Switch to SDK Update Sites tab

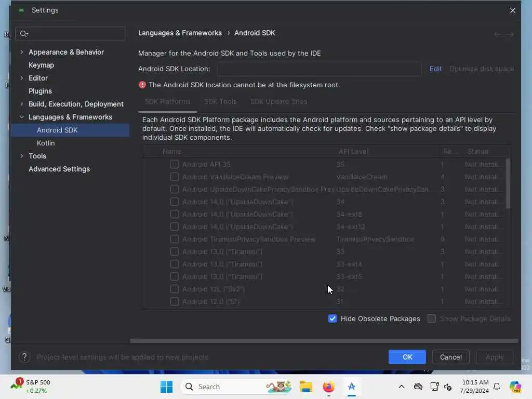[x=278, y=101]
